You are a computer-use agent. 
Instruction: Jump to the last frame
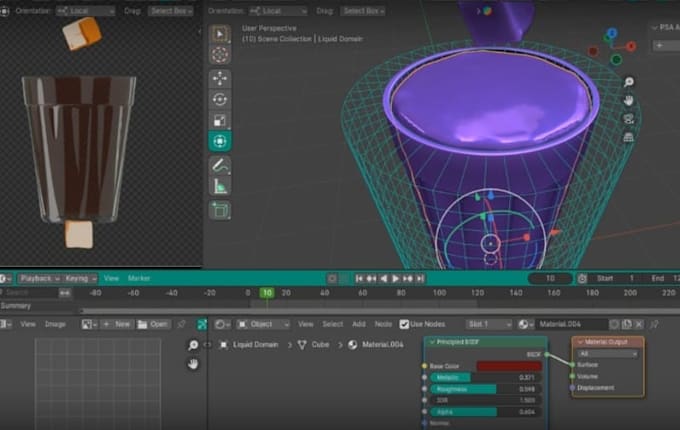[420, 278]
